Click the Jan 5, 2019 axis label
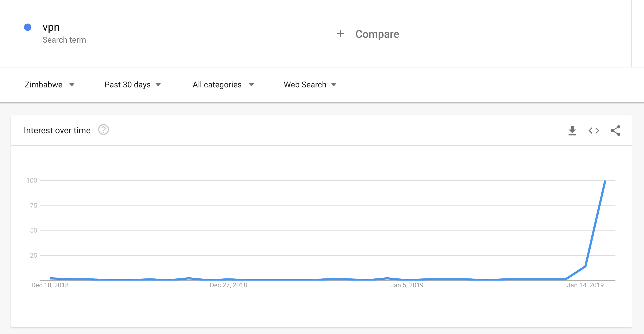The image size is (644, 334). (407, 285)
